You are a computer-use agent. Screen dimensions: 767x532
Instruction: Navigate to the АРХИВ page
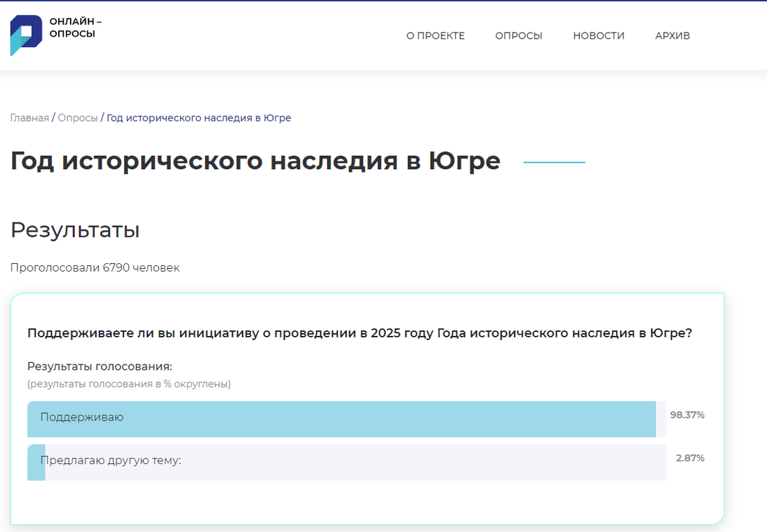click(x=672, y=36)
